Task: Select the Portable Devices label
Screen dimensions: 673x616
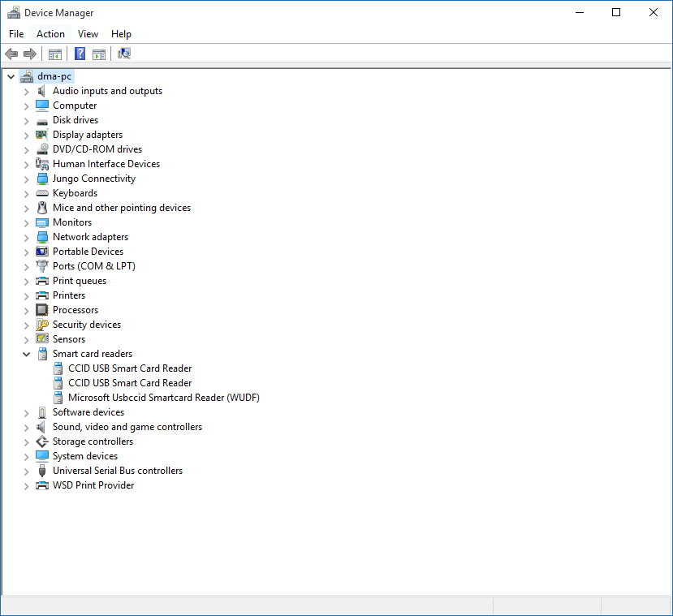Action: point(88,252)
